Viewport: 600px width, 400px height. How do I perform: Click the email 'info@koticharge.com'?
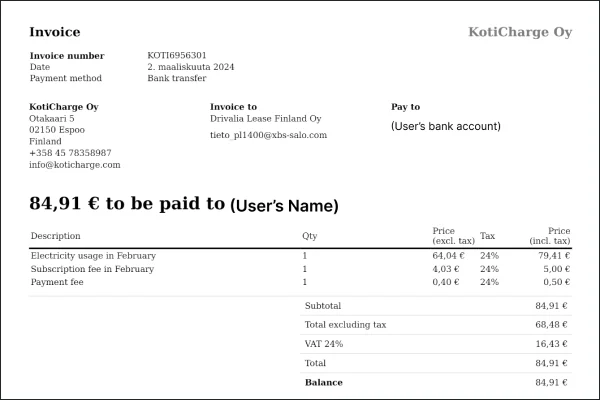click(75, 165)
